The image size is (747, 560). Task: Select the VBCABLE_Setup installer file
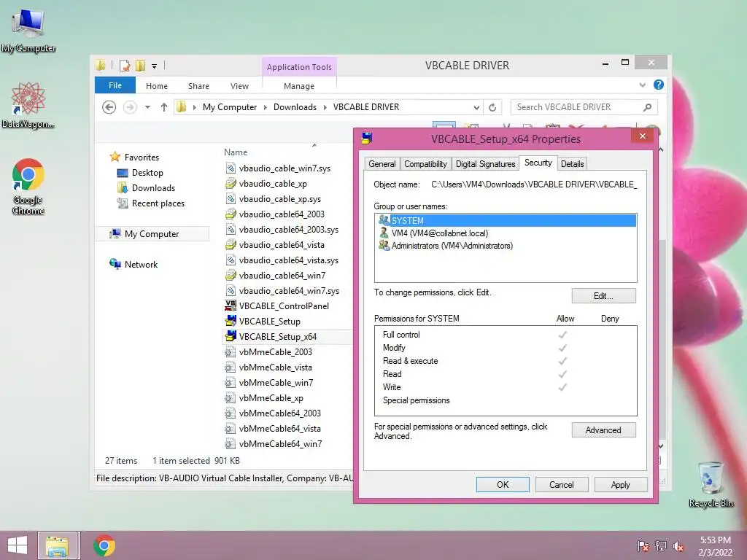[x=263, y=321]
